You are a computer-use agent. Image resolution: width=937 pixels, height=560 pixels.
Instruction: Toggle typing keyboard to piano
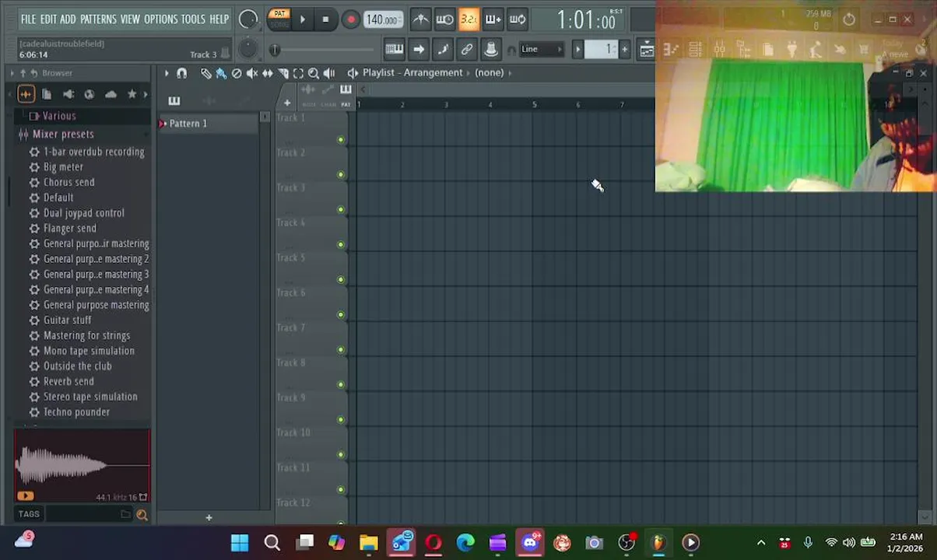pyautogui.click(x=394, y=49)
